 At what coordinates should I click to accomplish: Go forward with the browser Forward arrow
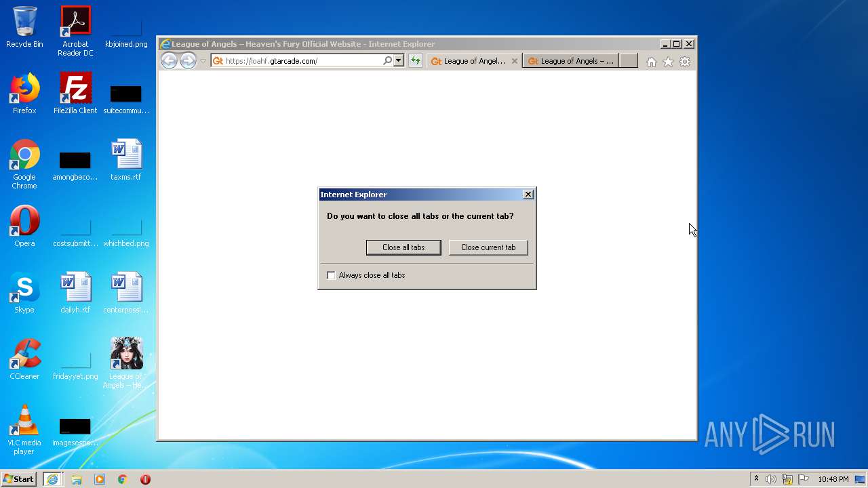[x=188, y=61]
